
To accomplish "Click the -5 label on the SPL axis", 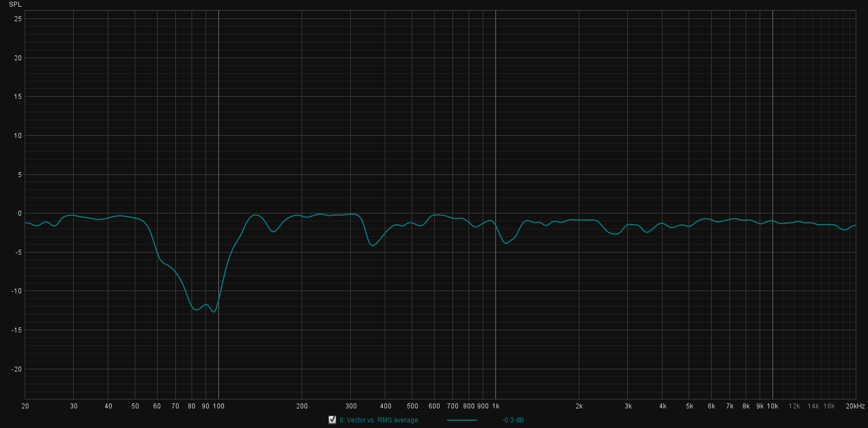I will coord(18,252).
